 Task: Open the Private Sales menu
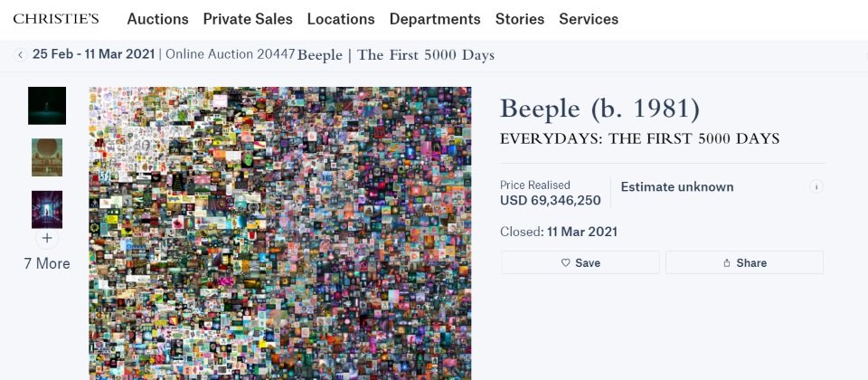248,19
